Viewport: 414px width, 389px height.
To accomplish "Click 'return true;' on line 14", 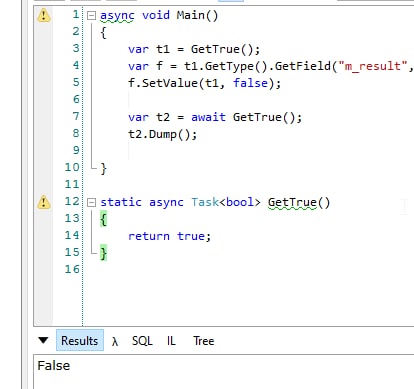I will point(170,236).
